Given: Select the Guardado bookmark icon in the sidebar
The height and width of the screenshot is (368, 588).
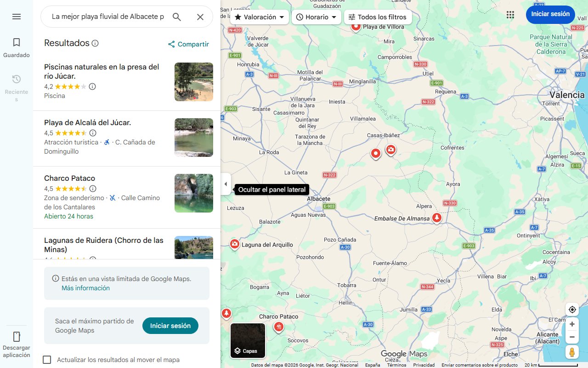Looking at the screenshot, I should coord(16,41).
